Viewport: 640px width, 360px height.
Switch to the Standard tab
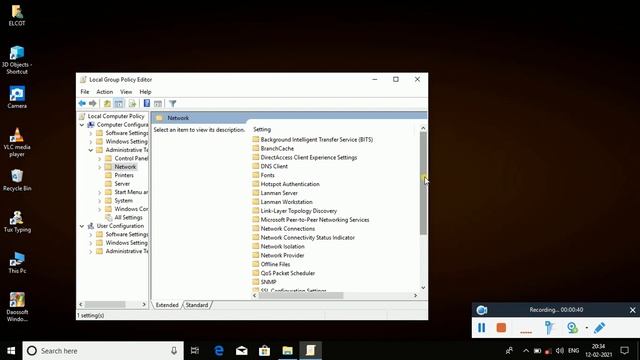pyautogui.click(x=197, y=305)
